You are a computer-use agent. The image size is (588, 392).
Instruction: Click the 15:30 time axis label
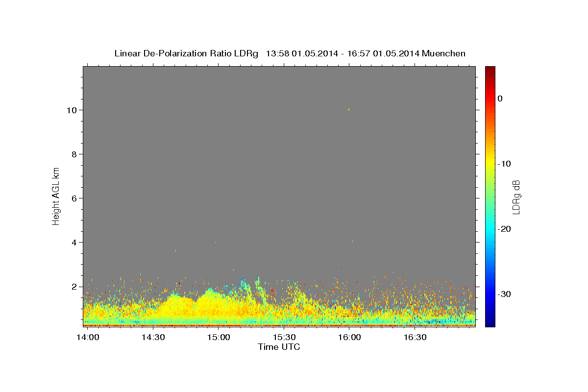[284, 338]
